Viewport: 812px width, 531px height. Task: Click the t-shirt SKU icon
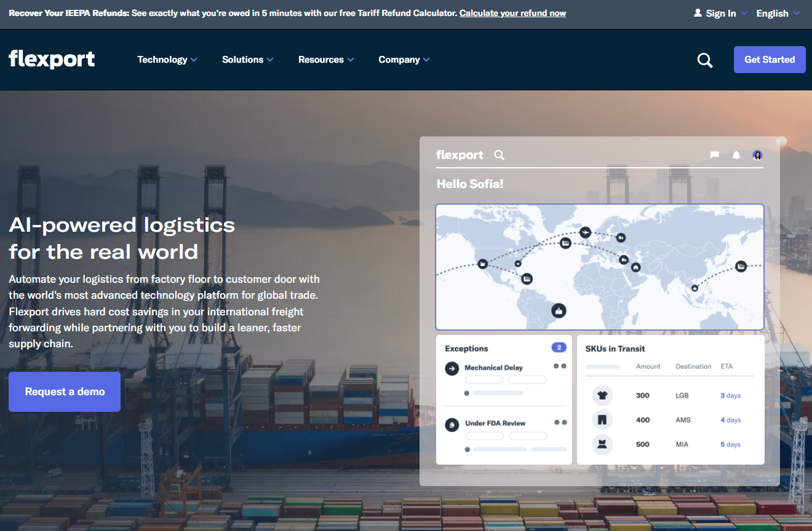[x=602, y=395]
